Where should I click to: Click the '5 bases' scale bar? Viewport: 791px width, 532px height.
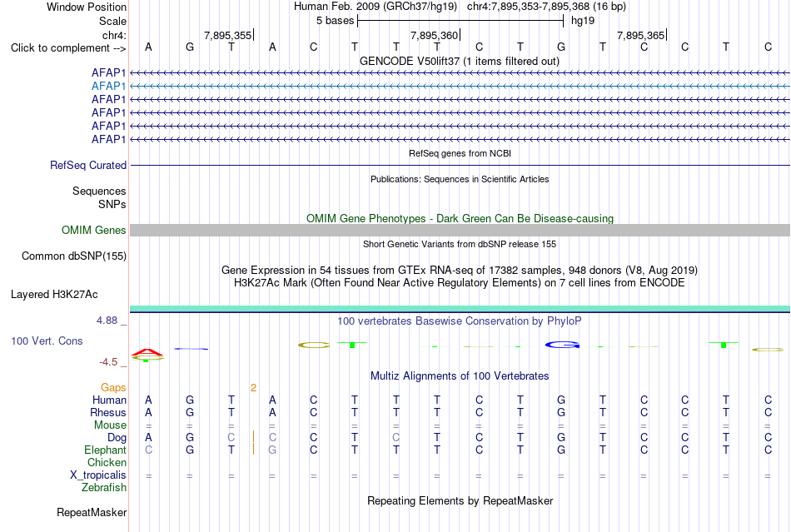point(460,21)
